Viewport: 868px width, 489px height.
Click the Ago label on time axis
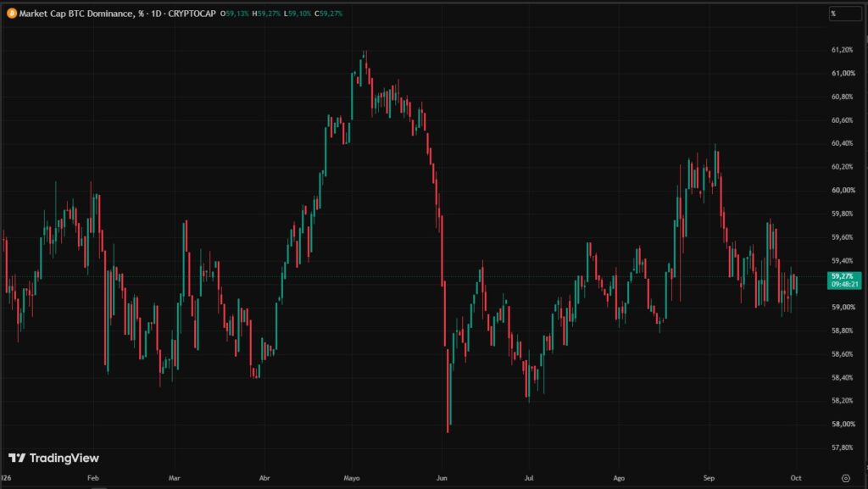pyautogui.click(x=619, y=478)
